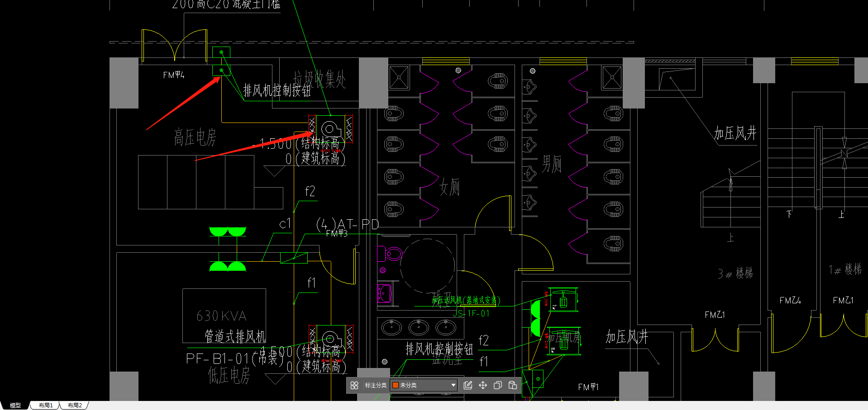868x410 pixels.
Task: Switch to the 布局2 tab
Action: (75, 405)
